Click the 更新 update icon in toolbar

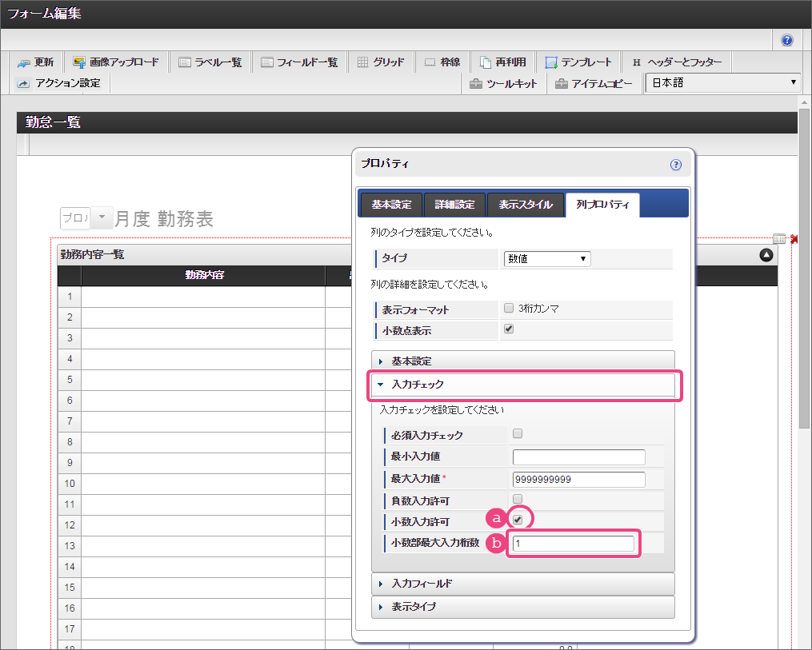coord(25,62)
